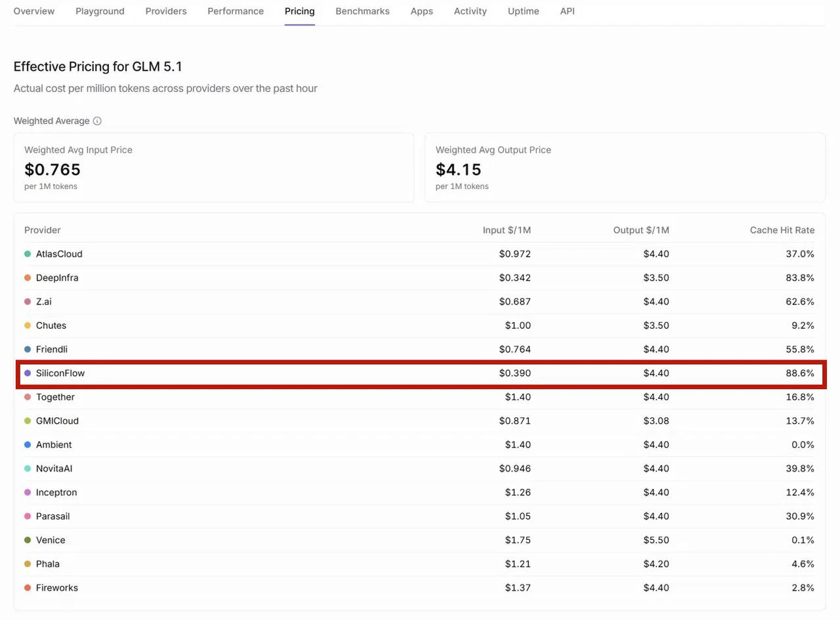Click GMICloud's $3.08 output price
The width and height of the screenshot is (840, 620).
coord(656,421)
